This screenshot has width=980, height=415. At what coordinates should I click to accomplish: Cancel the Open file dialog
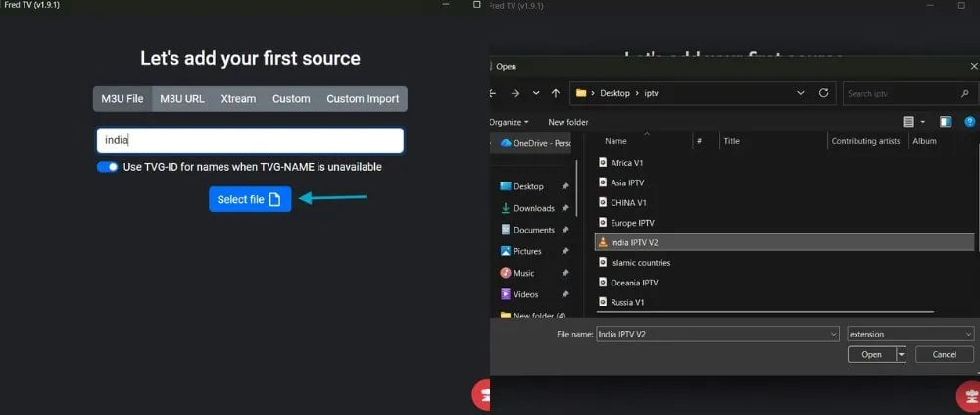[x=945, y=354]
